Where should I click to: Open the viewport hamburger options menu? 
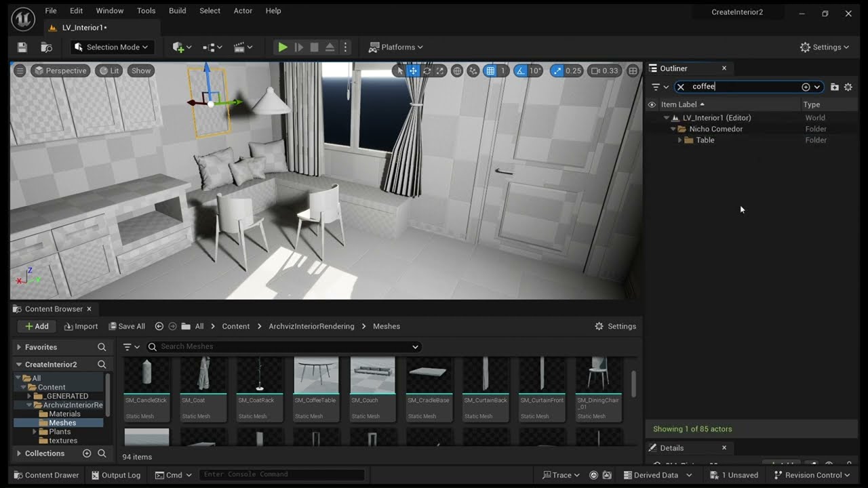20,70
